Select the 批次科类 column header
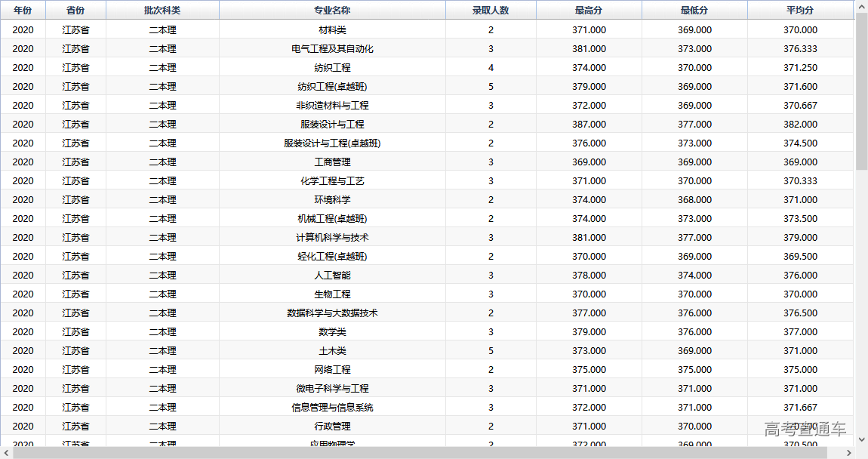Screen dimensions: 868x459 point(162,11)
